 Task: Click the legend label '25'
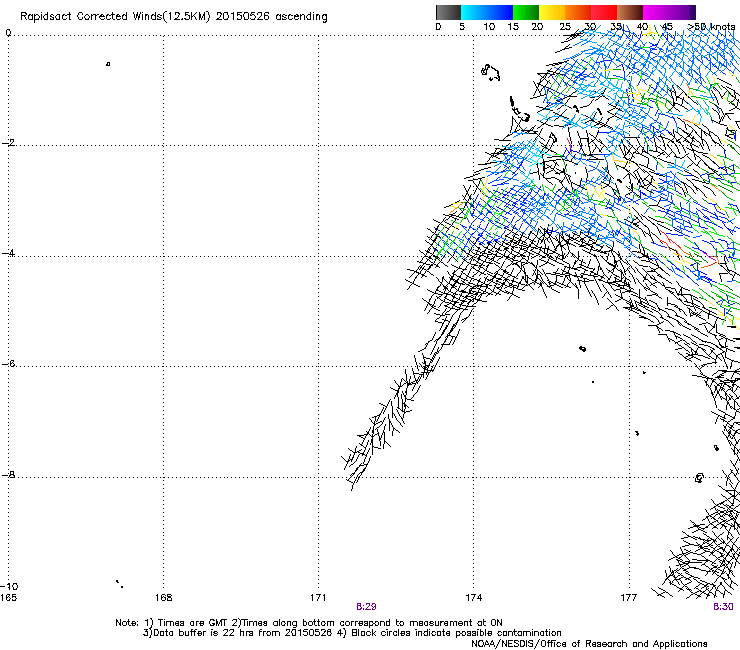(x=565, y=27)
